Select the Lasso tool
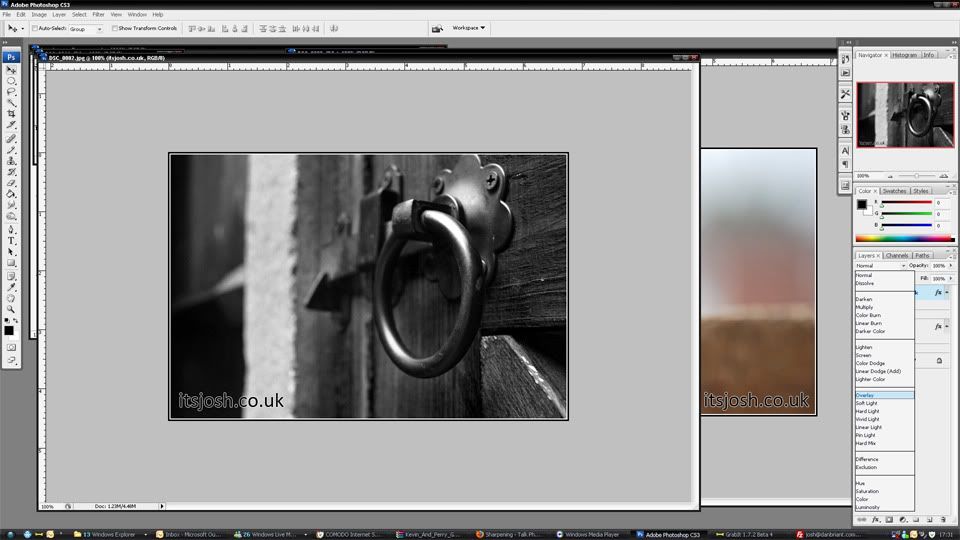The width and height of the screenshot is (960, 540). click(11, 92)
